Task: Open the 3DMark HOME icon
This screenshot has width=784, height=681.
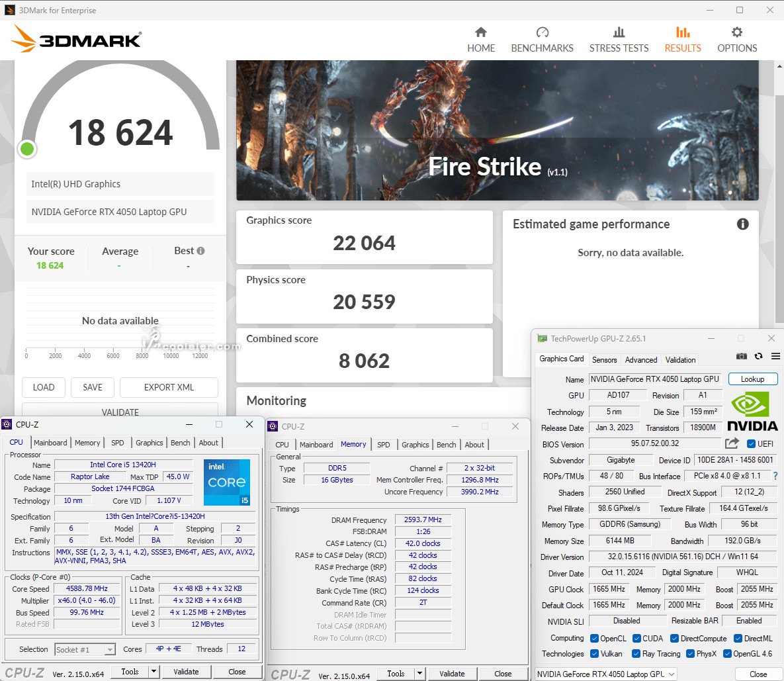Action: [x=481, y=32]
